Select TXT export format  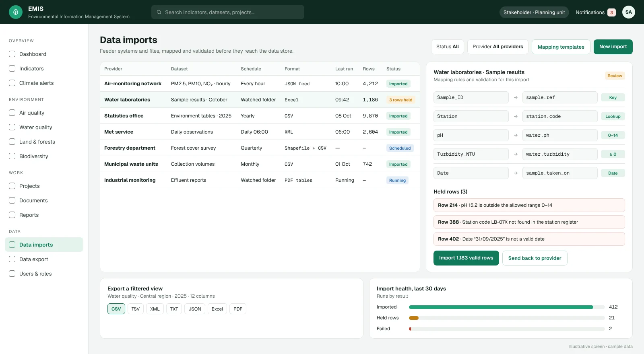[x=174, y=309]
